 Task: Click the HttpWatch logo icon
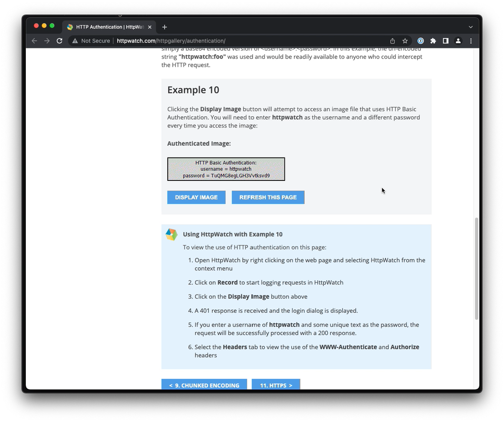[172, 235]
